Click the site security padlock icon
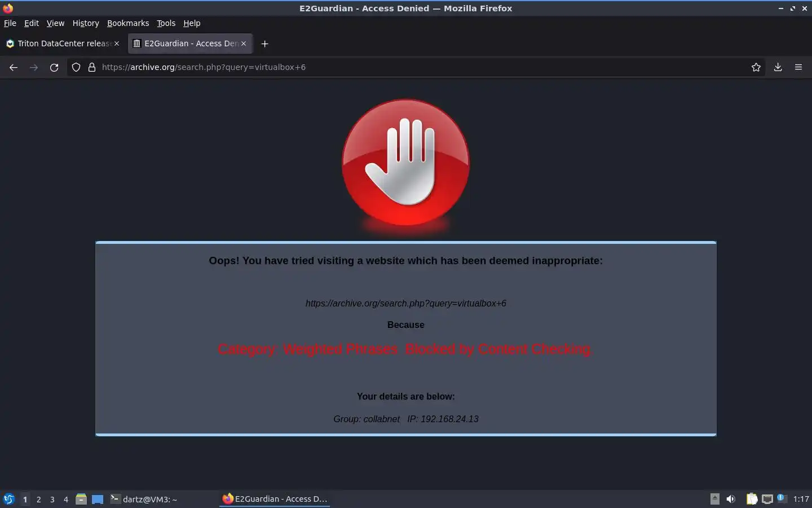This screenshot has height=508, width=812. click(x=92, y=67)
